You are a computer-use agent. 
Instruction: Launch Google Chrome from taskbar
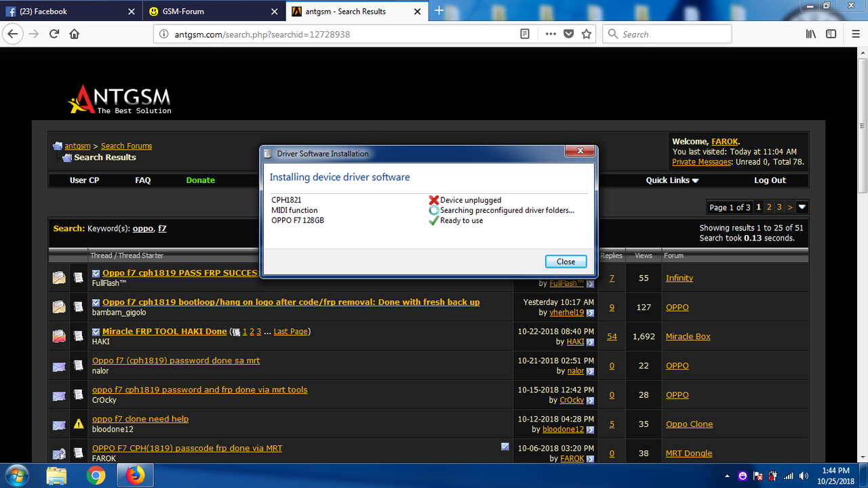[96, 476]
